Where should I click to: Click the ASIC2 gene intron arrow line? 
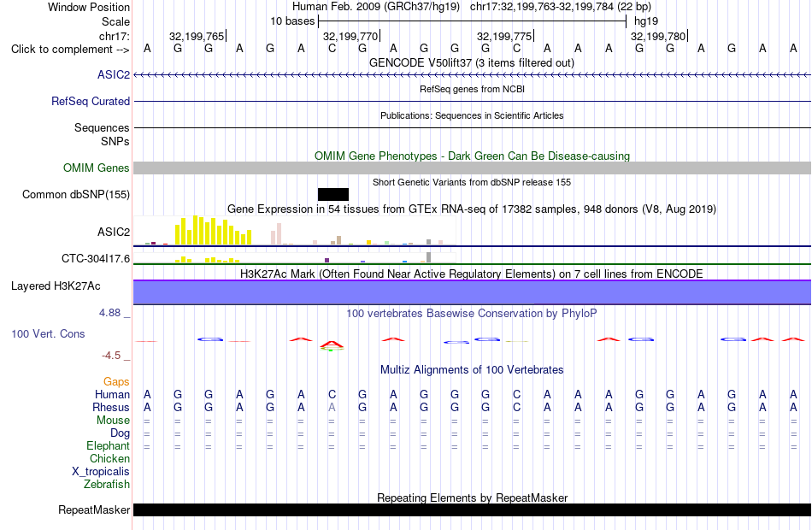(x=472, y=75)
